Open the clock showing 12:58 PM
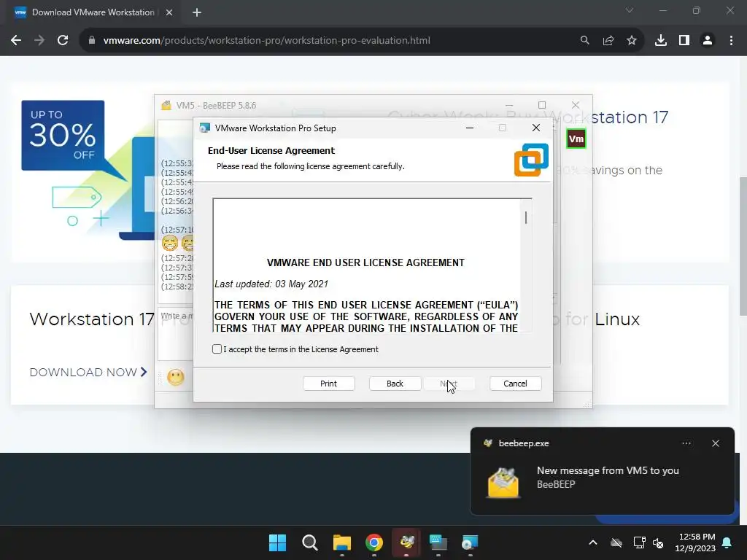Image resolution: width=747 pixels, height=560 pixels. (x=695, y=542)
